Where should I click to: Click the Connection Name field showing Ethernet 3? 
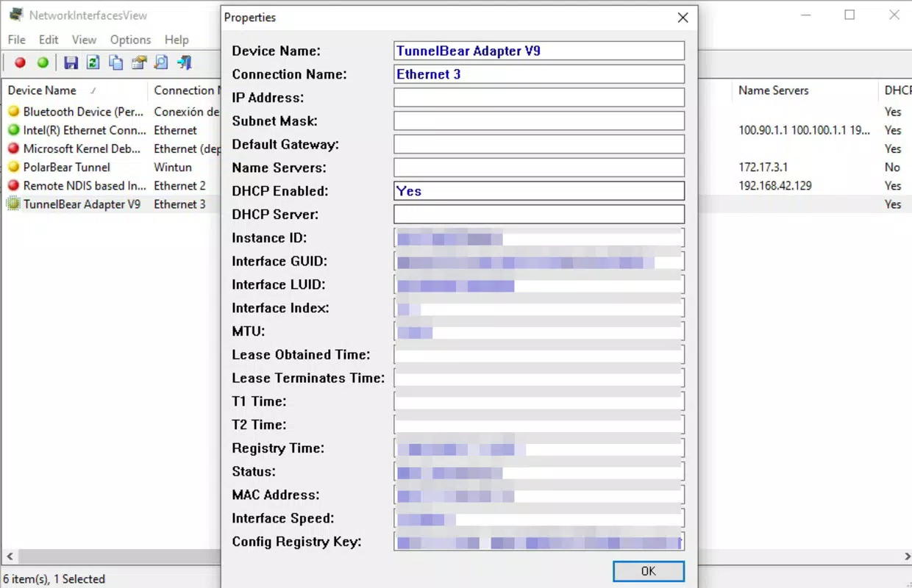pyautogui.click(x=539, y=74)
